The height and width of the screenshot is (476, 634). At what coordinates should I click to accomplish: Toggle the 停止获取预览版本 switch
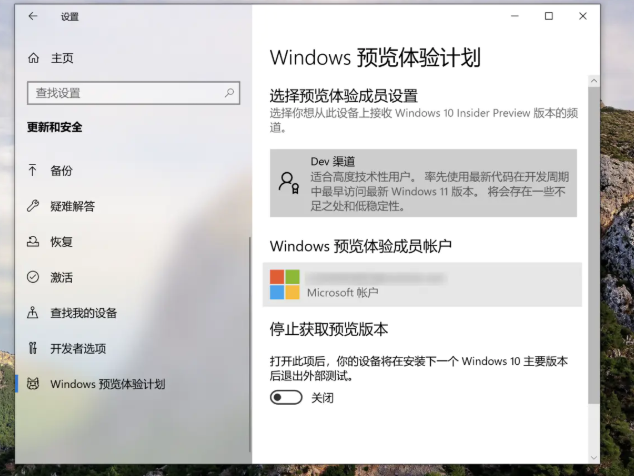286,398
